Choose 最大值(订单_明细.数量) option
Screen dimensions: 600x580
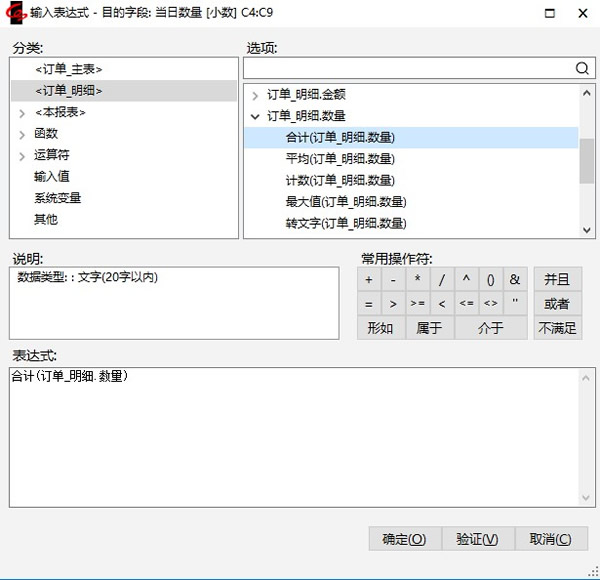coord(346,202)
